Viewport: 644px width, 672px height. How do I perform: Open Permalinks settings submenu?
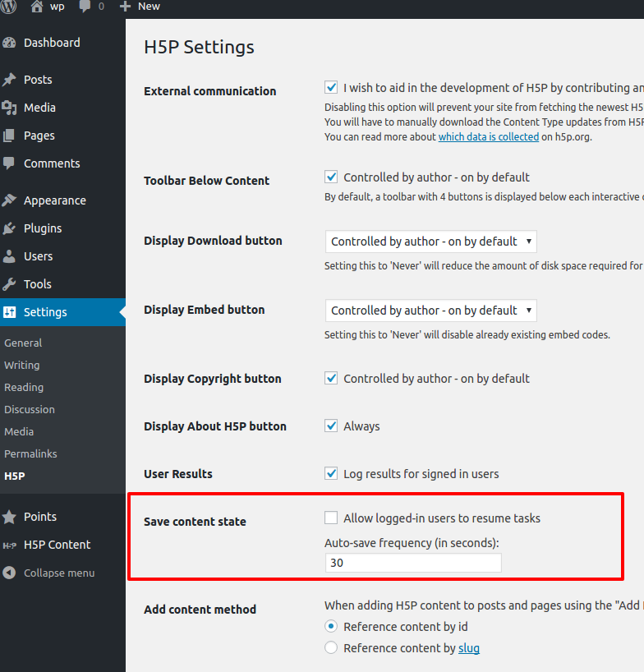[30, 453]
